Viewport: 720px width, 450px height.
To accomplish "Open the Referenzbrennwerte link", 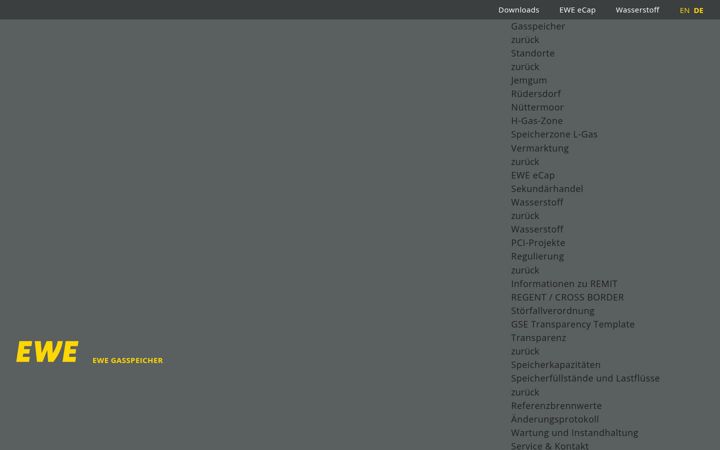I will click(556, 406).
